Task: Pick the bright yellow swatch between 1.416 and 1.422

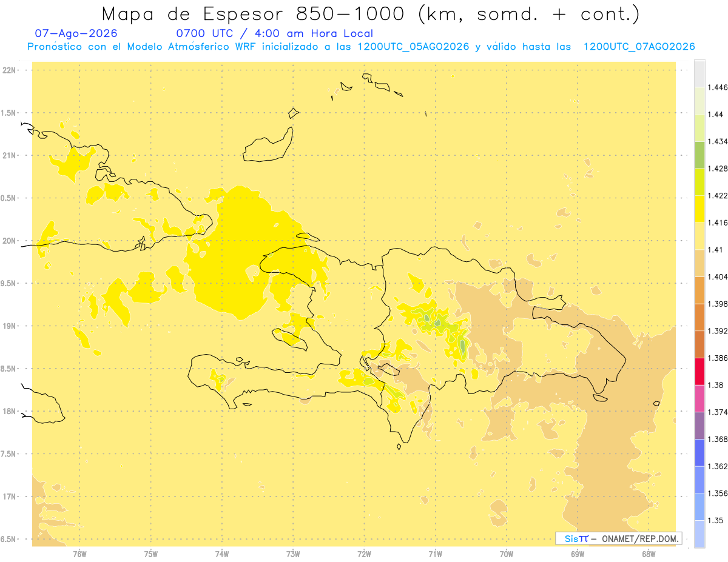Action: click(x=699, y=209)
